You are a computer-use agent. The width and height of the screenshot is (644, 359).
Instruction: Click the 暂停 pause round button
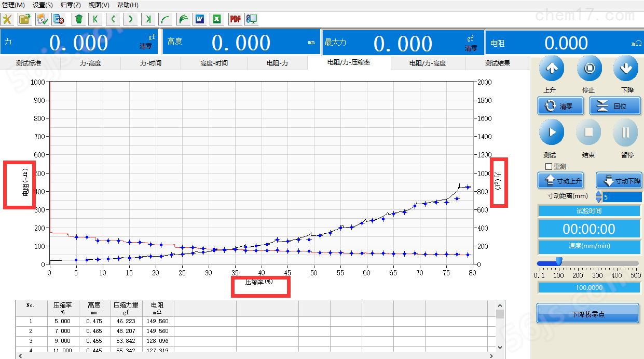tap(626, 132)
